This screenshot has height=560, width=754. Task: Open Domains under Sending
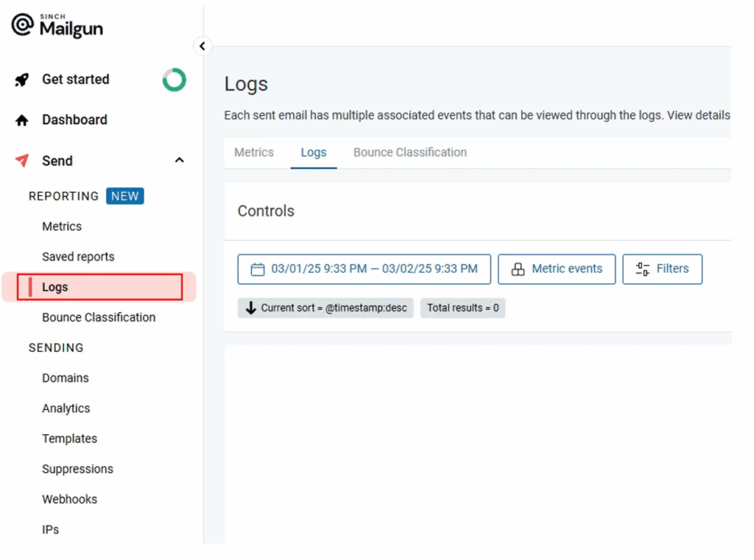click(x=66, y=378)
